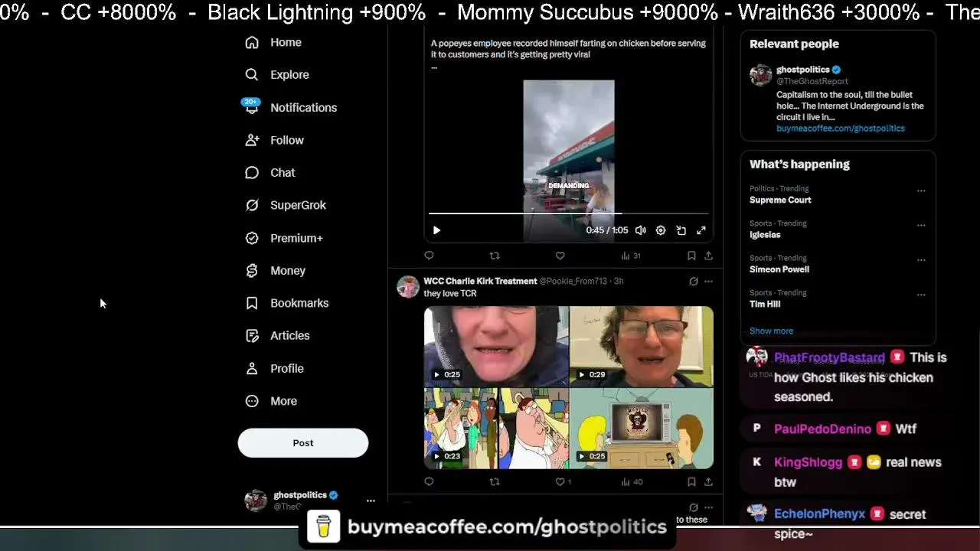Open WCC Charlie Kirk Treatment's avatar
The image size is (980, 551).
pos(408,287)
